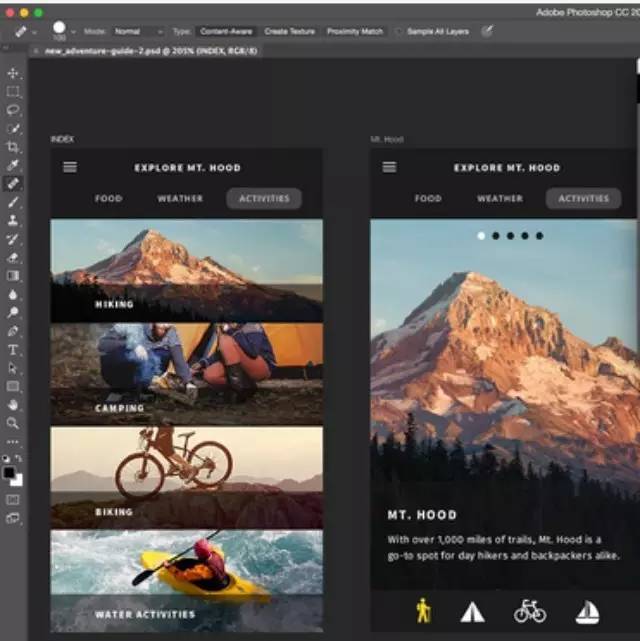This screenshot has height=641, width=640.
Task: Pick the Lasso tool
Action: pyautogui.click(x=13, y=110)
